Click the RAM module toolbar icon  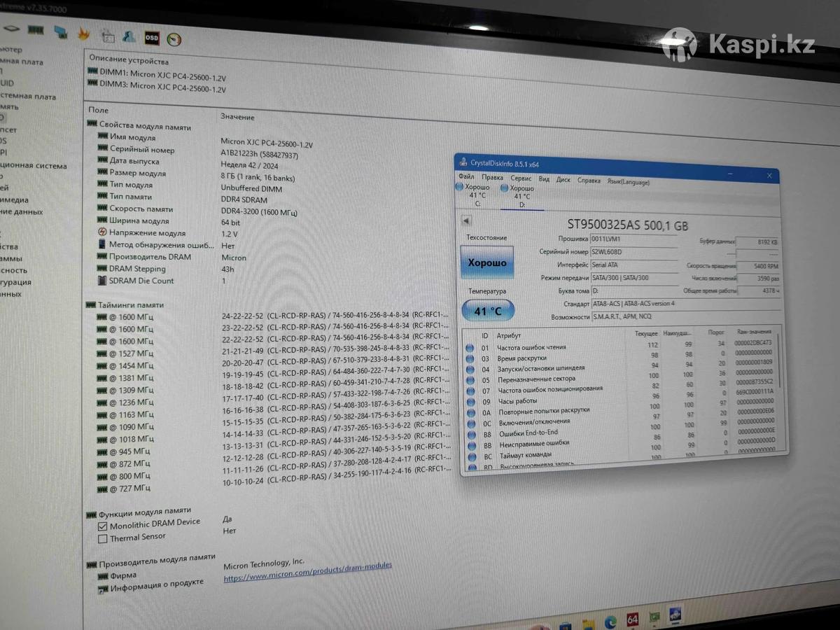pyautogui.click(x=35, y=30)
